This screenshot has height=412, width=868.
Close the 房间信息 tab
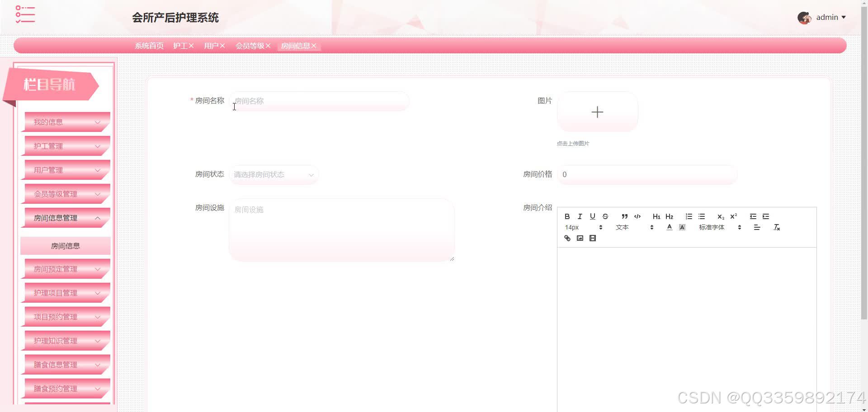tap(314, 46)
